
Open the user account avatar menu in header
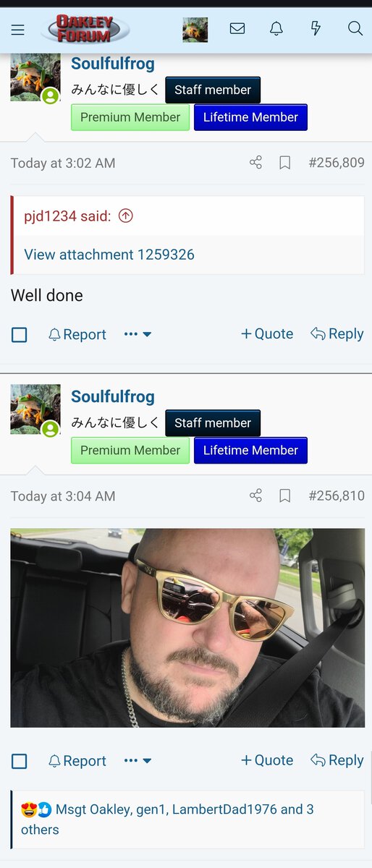coord(195,30)
